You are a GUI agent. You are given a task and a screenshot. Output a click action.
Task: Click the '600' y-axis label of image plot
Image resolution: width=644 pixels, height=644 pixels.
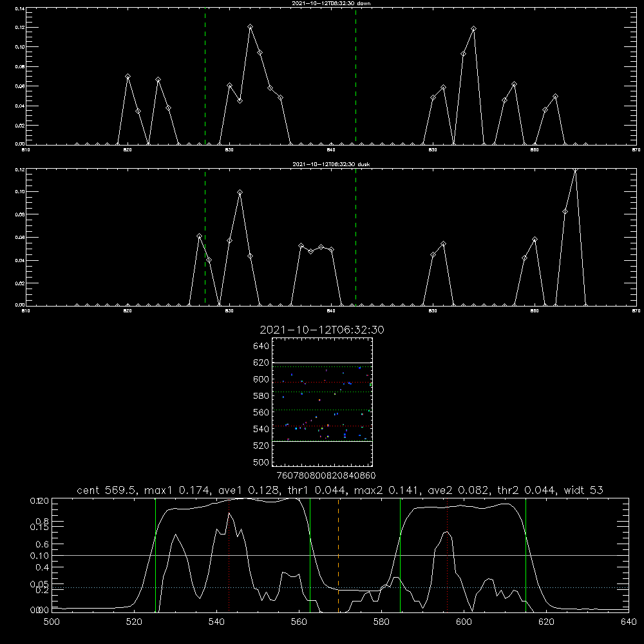click(261, 379)
